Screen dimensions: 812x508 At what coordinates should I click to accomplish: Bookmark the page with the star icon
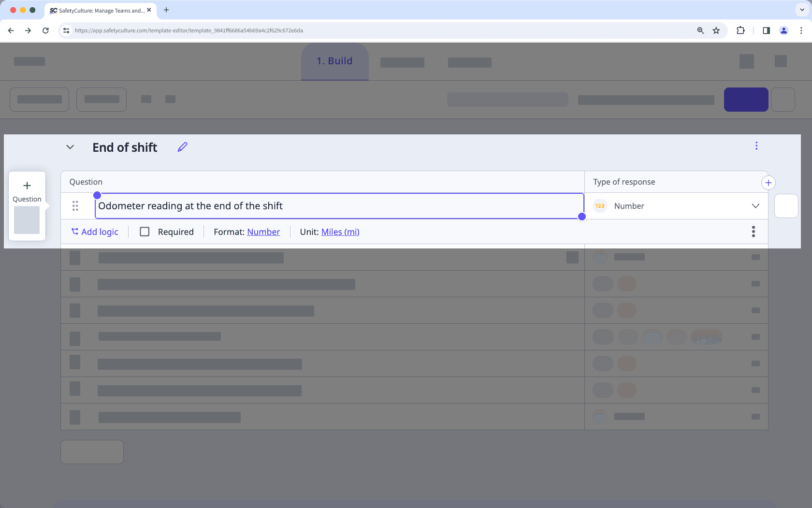click(716, 30)
